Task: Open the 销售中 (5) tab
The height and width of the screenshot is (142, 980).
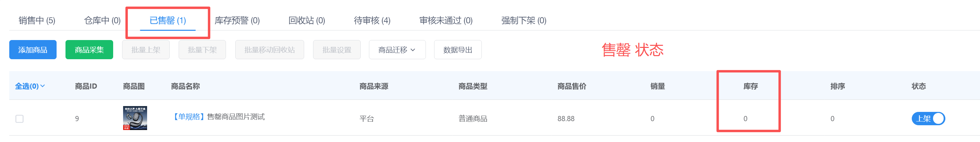Action: (x=37, y=21)
